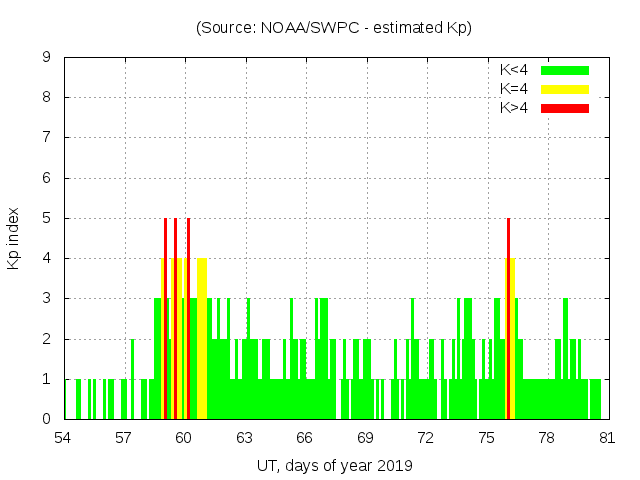The width and height of the screenshot is (640, 480).
Task: Click the green K<4 legend swatch
Action: click(565, 70)
